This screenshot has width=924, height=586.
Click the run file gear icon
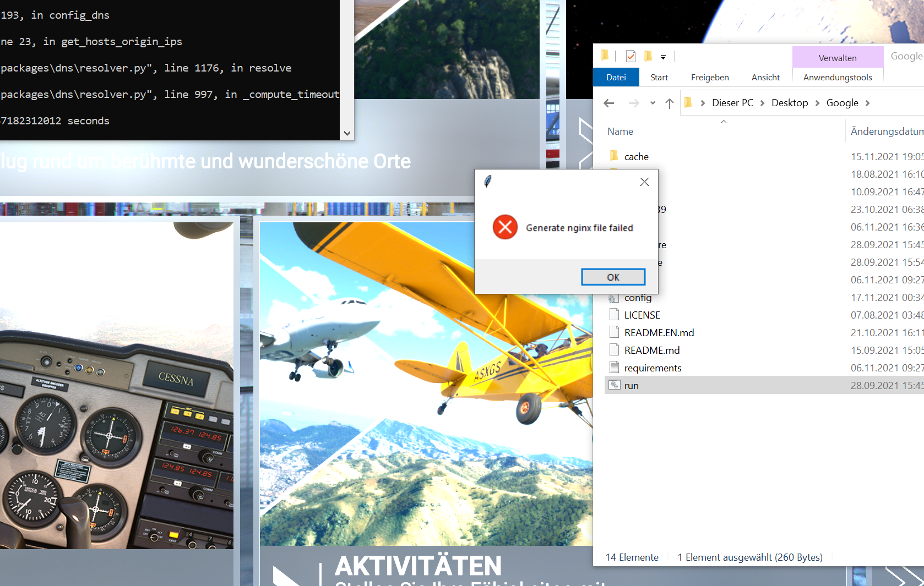(x=614, y=385)
